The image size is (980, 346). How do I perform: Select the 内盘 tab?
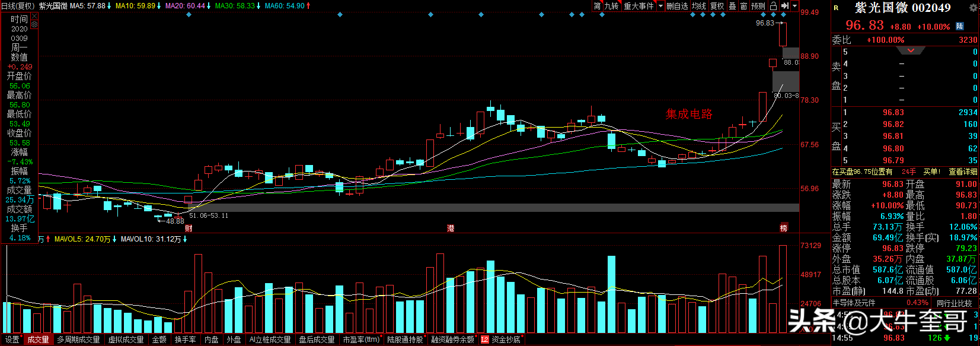pyautogui.click(x=212, y=339)
